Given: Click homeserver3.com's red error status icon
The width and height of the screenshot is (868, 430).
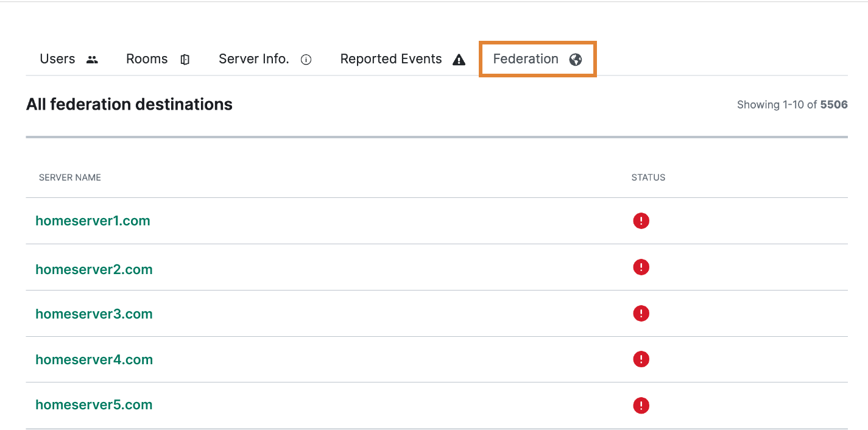Looking at the screenshot, I should point(641,314).
